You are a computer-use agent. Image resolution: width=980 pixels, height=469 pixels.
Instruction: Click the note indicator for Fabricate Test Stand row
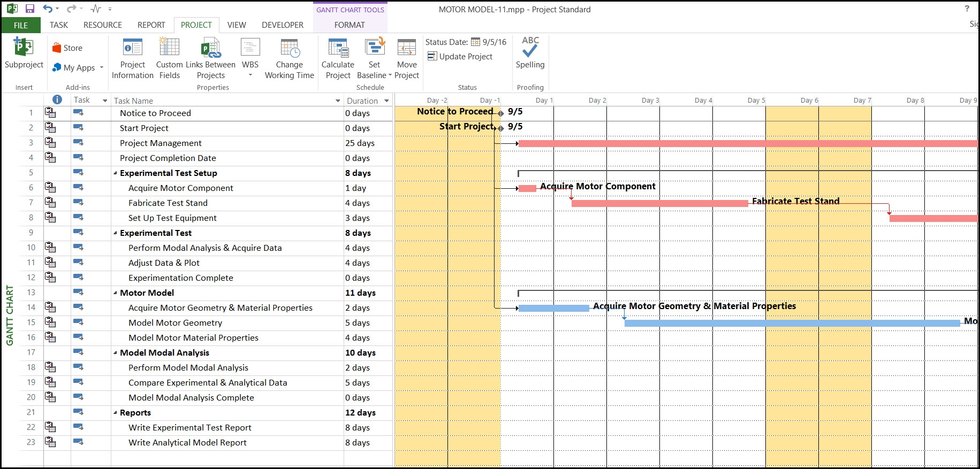click(50, 202)
